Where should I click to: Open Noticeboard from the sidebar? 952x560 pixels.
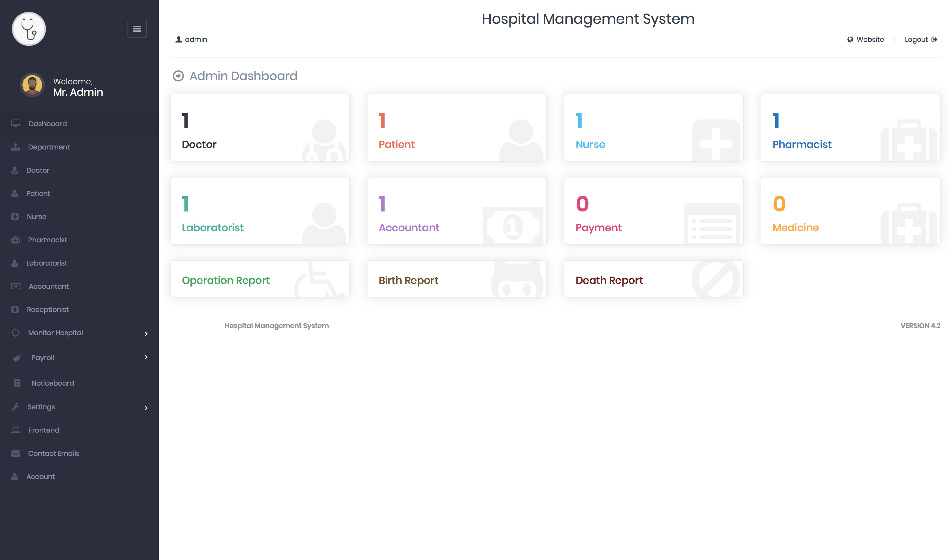(x=79, y=383)
